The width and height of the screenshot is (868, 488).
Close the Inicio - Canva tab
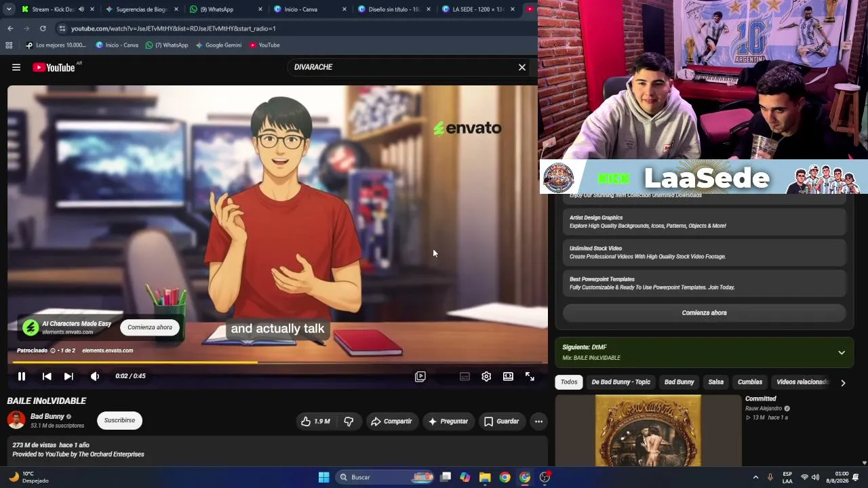[344, 9]
